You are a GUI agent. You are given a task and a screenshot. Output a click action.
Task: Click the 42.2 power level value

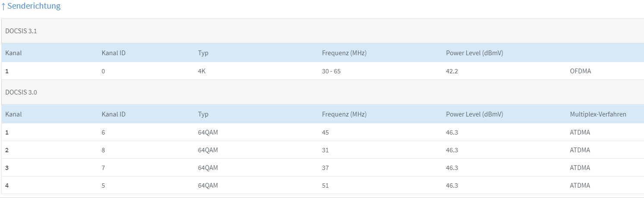tap(452, 71)
